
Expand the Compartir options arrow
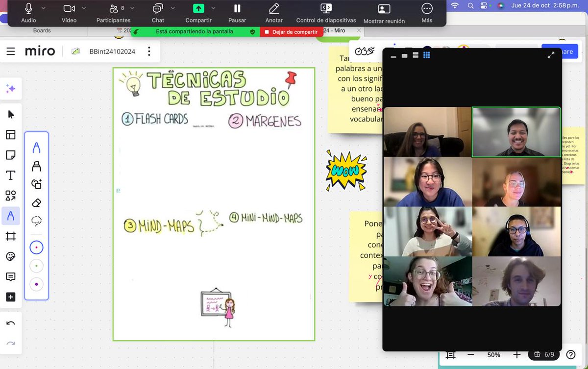213,8
